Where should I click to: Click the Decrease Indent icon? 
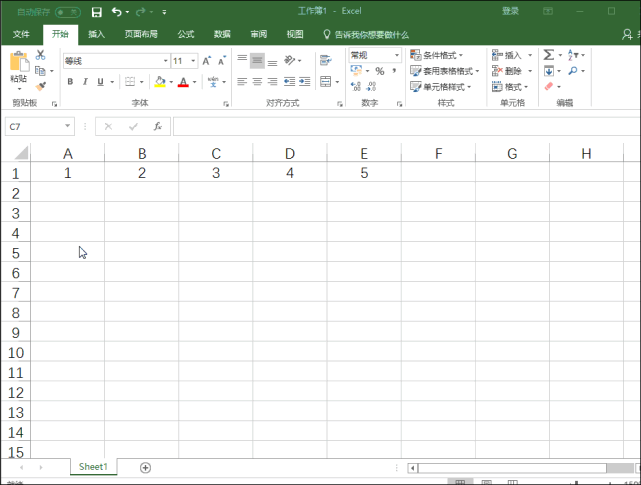(289, 82)
